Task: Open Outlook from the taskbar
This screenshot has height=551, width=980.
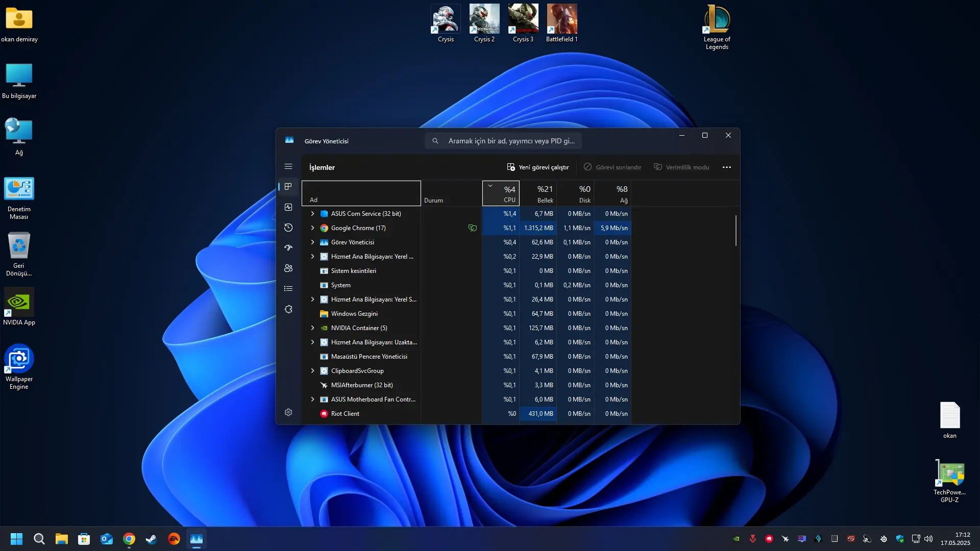Action: point(107,539)
